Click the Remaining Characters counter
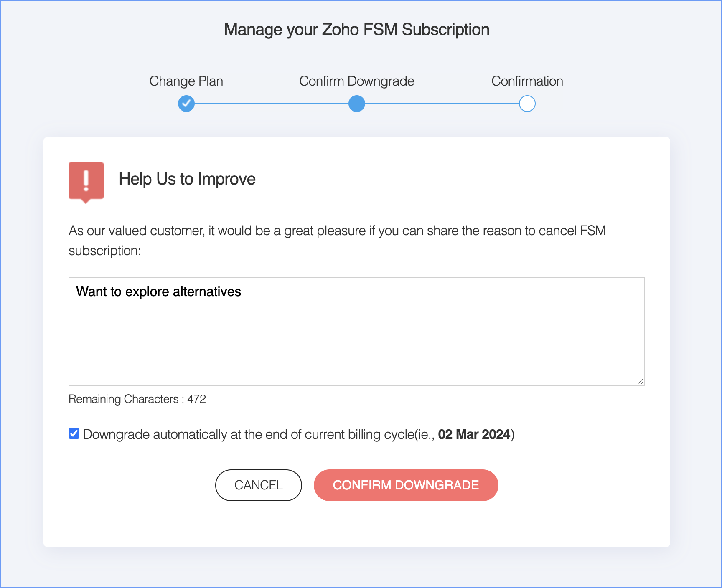This screenshot has width=722, height=588. coord(137,399)
